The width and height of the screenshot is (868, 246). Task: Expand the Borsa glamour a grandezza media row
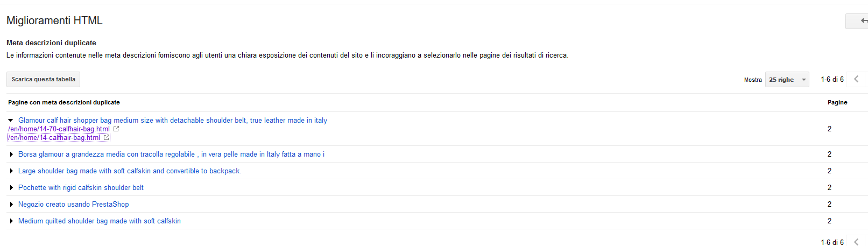11,154
